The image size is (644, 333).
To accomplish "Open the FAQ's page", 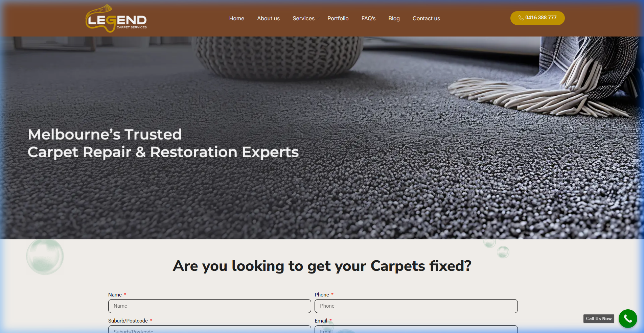I will [368, 19].
